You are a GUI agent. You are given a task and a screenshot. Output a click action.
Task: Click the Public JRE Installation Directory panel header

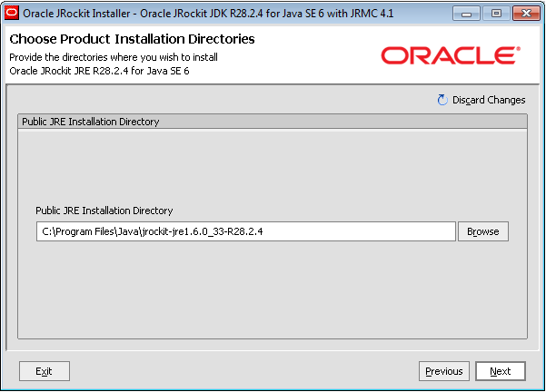click(x=273, y=122)
